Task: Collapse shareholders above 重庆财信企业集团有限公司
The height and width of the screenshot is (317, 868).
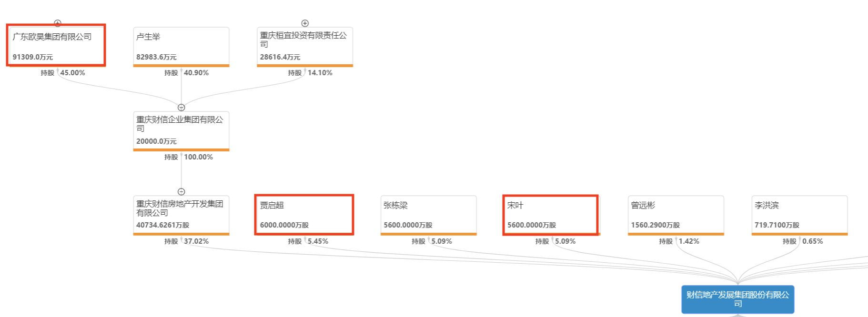Action: [x=181, y=108]
